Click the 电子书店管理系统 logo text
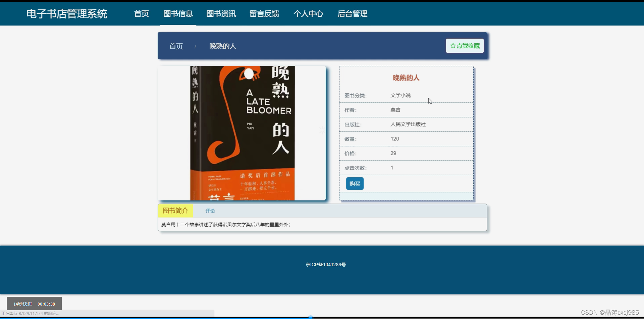 coord(67,14)
